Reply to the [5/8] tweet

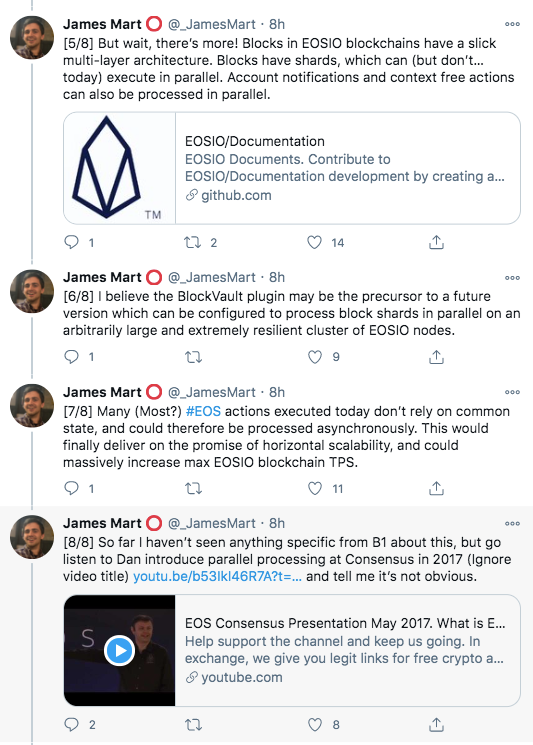click(71, 242)
